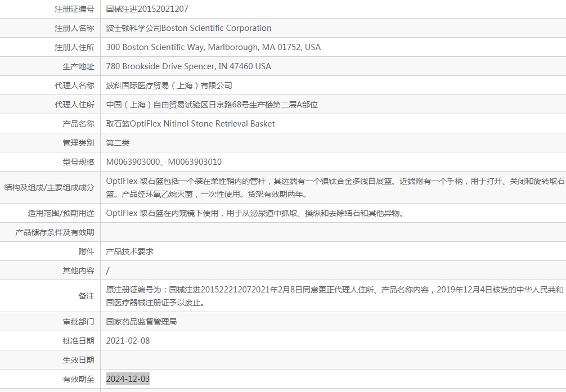Click the 结构及组成/主要组成成分 label
The height and width of the screenshot is (392, 566).
(49, 187)
